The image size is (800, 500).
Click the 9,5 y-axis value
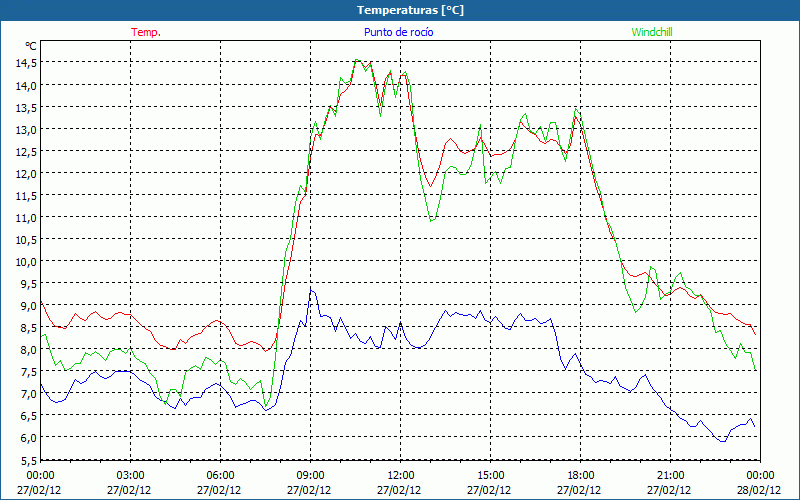29,283
